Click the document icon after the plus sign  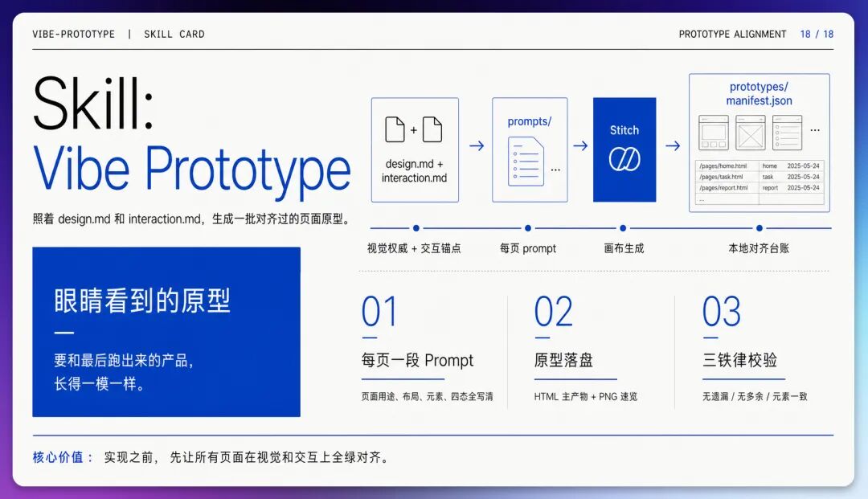pyautogui.click(x=432, y=129)
